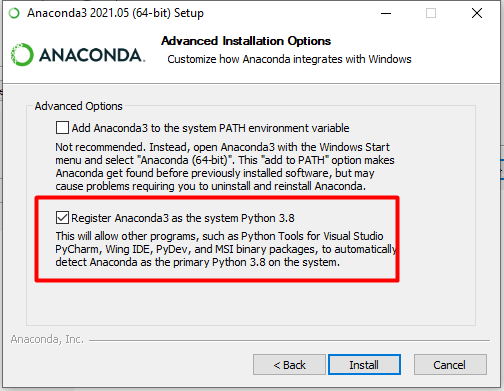This screenshot has width=504, height=391.
Task: Click the green Anaconda ring logo
Action: (x=22, y=55)
